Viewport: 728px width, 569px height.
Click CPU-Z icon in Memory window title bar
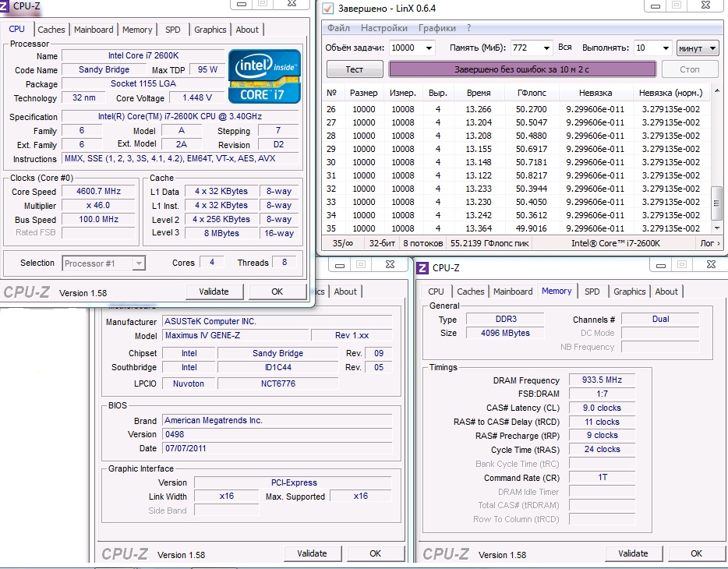pyautogui.click(x=423, y=268)
